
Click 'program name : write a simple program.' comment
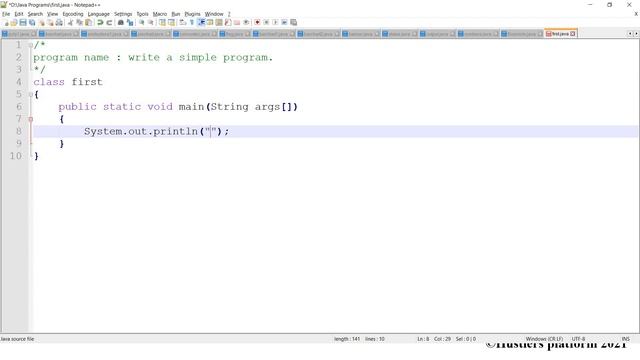click(x=153, y=58)
